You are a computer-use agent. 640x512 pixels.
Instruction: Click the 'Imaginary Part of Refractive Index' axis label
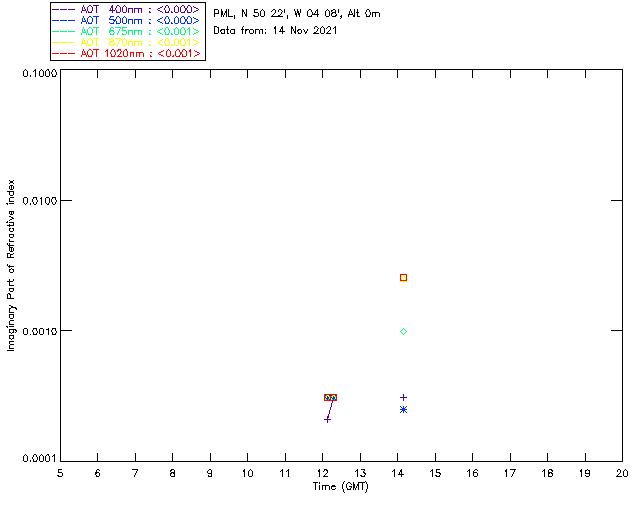[11, 265]
